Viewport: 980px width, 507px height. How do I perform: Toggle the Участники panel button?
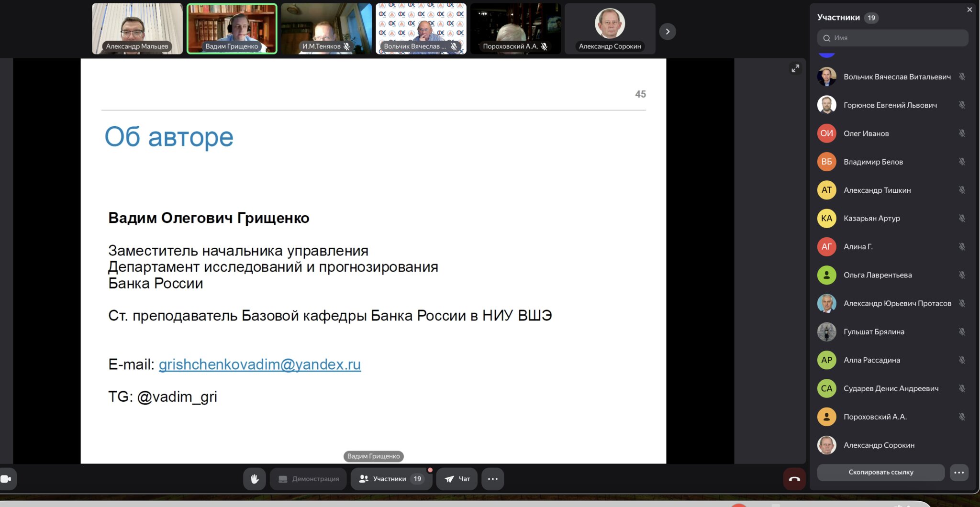pos(391,479)
